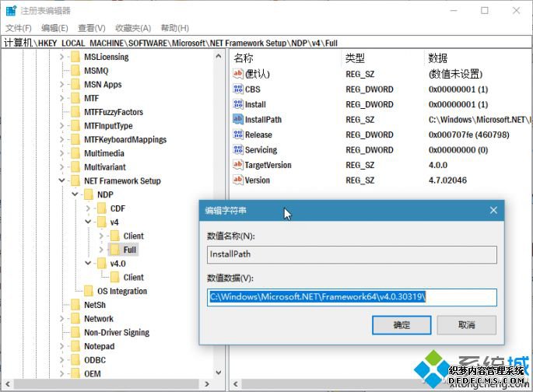
Task: Click the Network folder icon
Action: coord(75,319)
